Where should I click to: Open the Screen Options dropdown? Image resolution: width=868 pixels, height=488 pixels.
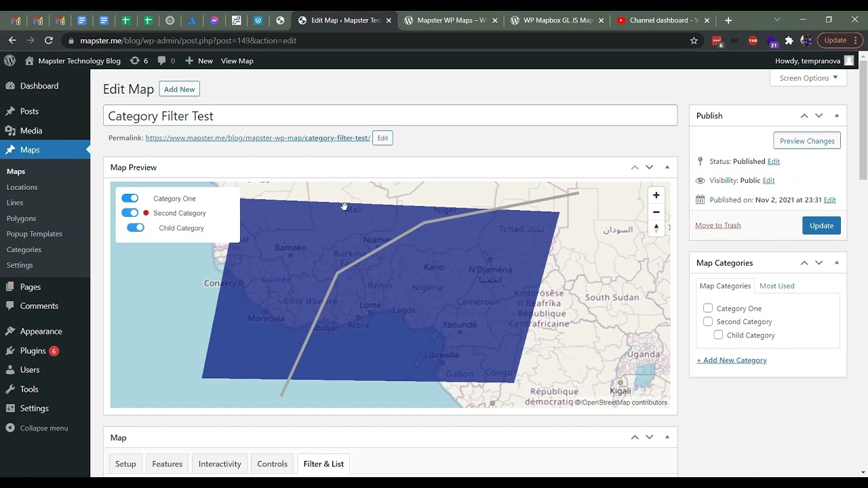point(808,78)
